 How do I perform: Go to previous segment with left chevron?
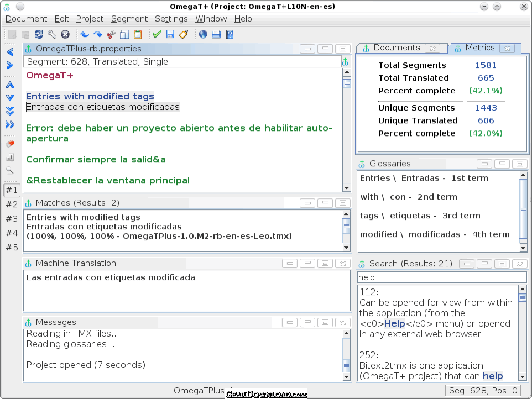point(10,52)
